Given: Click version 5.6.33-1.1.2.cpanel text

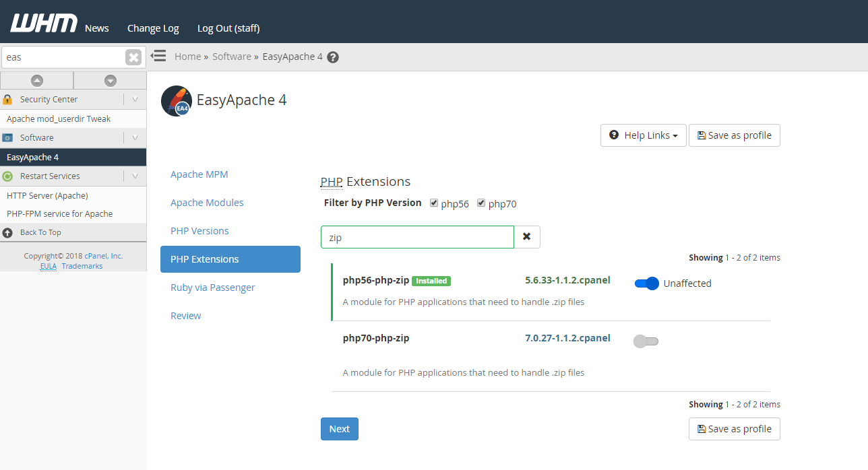Looking at the screenshot, I should point(567,280).
